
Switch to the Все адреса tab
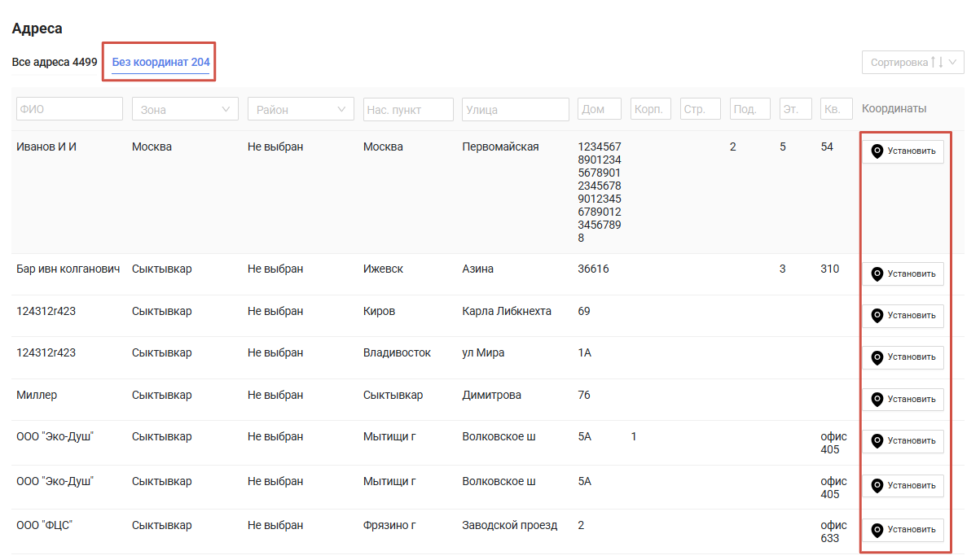[x=55, y=63]
